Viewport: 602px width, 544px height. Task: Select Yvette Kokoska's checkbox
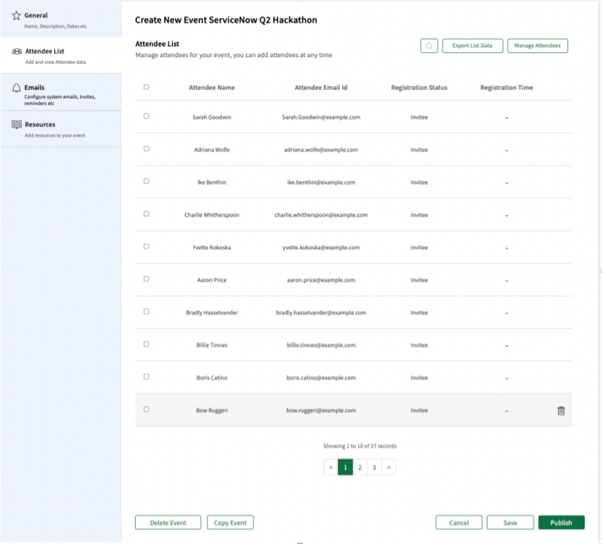click(146, 246)
